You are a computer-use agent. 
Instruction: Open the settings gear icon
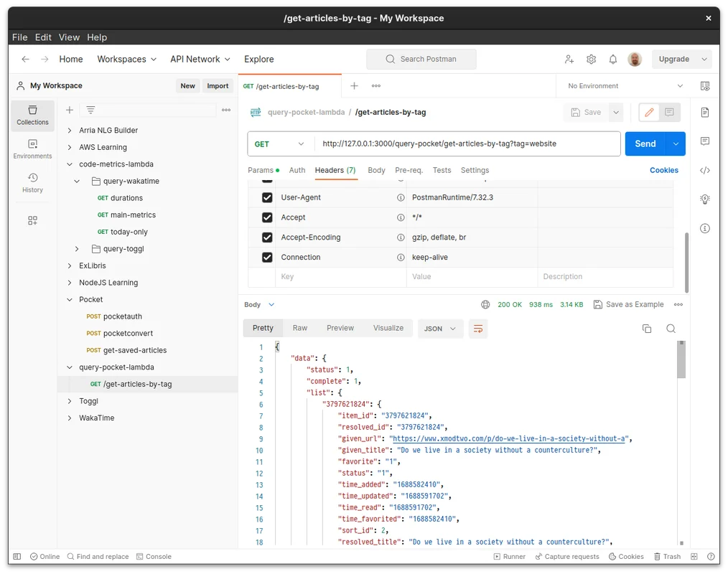tap(592, 60)
